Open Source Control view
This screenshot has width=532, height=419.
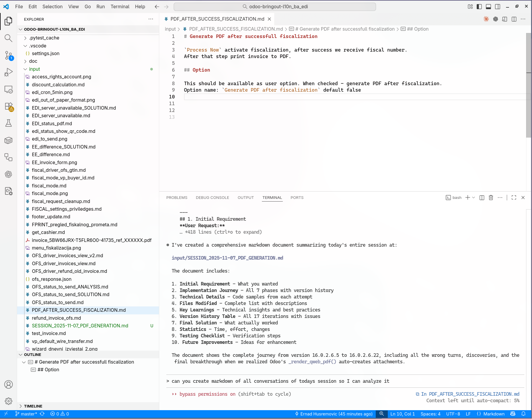(9, 55)
